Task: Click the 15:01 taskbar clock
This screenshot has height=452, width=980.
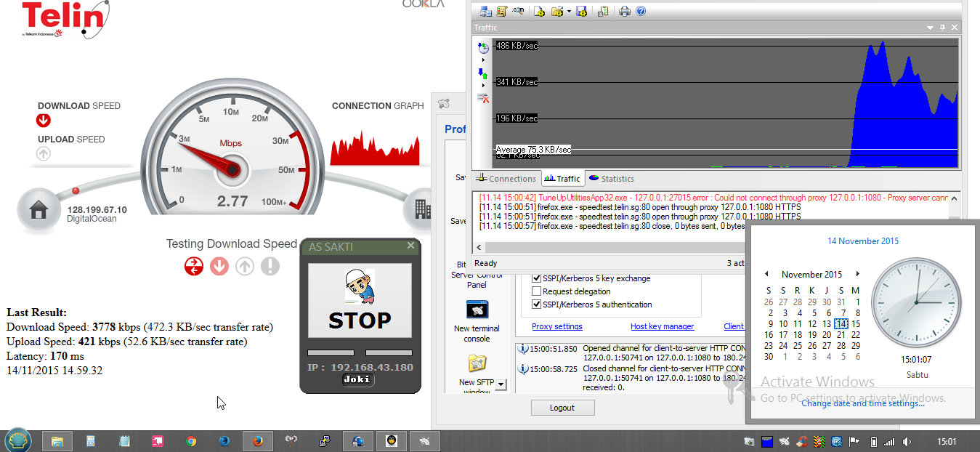Action: click(947, 441)
